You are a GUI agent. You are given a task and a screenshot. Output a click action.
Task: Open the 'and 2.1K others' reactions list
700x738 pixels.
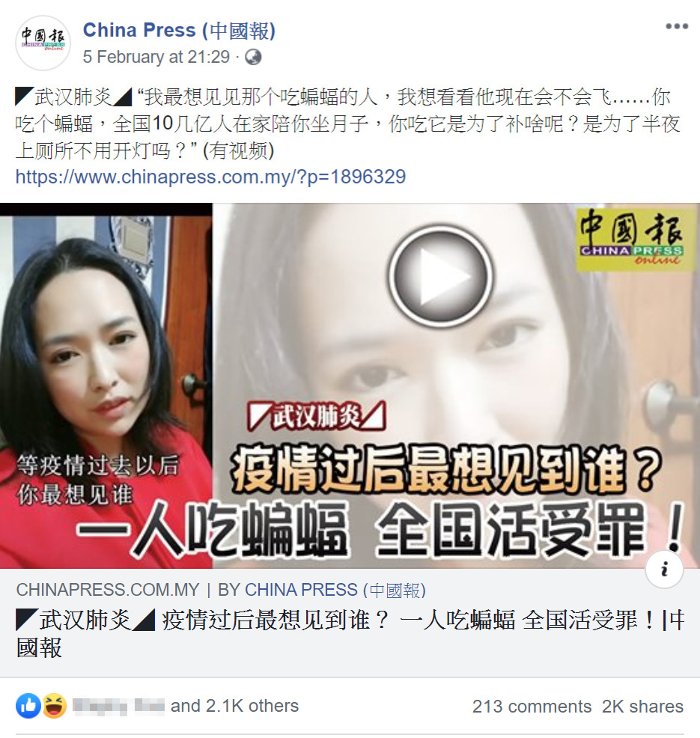click(x=234, y=706)
